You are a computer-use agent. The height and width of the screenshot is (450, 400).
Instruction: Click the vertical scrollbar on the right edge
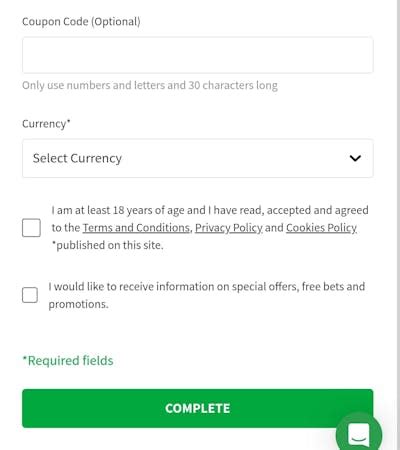pyautogui.click(x=398, y=225)
